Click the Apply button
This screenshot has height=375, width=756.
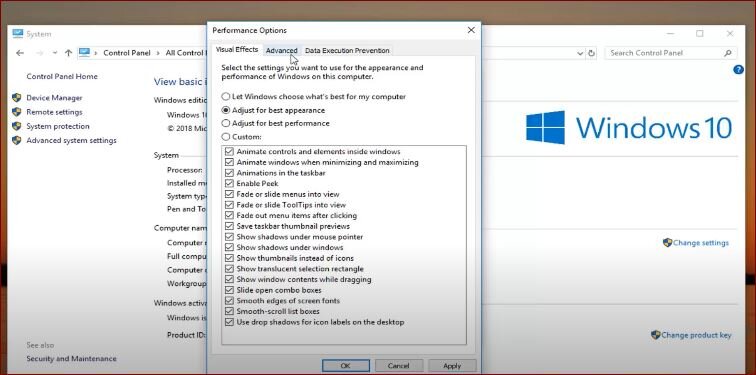pyautogui.click(x=452, y=366)
